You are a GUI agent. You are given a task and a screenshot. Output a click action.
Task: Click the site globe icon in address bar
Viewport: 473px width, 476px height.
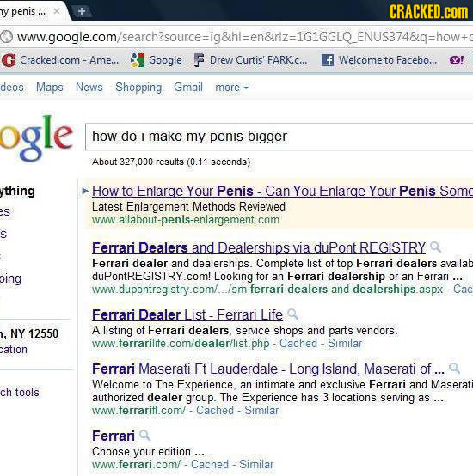tap(6, 37)
